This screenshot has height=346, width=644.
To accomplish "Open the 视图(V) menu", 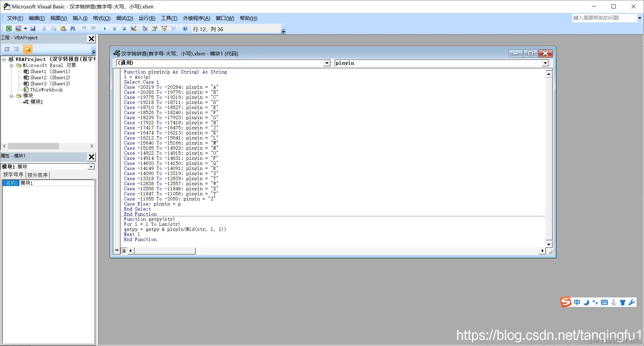I will coord(59,18).
